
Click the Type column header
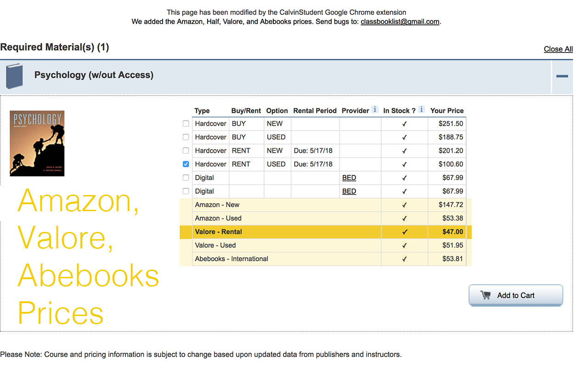[202, 110]
